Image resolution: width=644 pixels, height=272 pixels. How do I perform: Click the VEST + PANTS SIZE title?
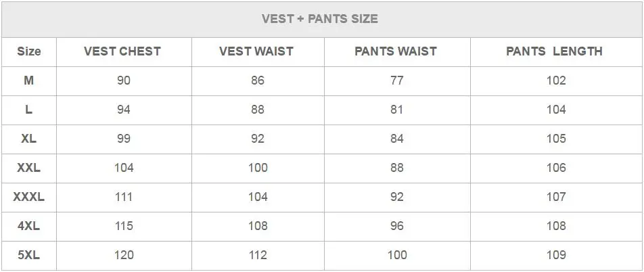point(320,19)
